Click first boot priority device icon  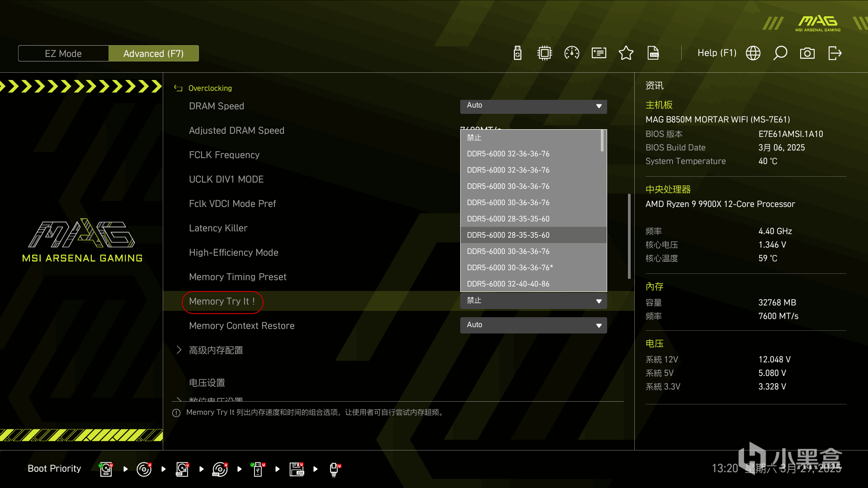[x=106, y=469]
